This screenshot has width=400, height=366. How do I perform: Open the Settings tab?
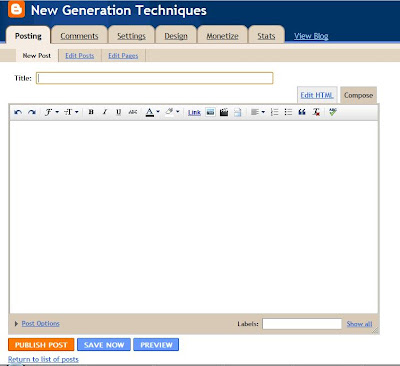coord(131,36)
